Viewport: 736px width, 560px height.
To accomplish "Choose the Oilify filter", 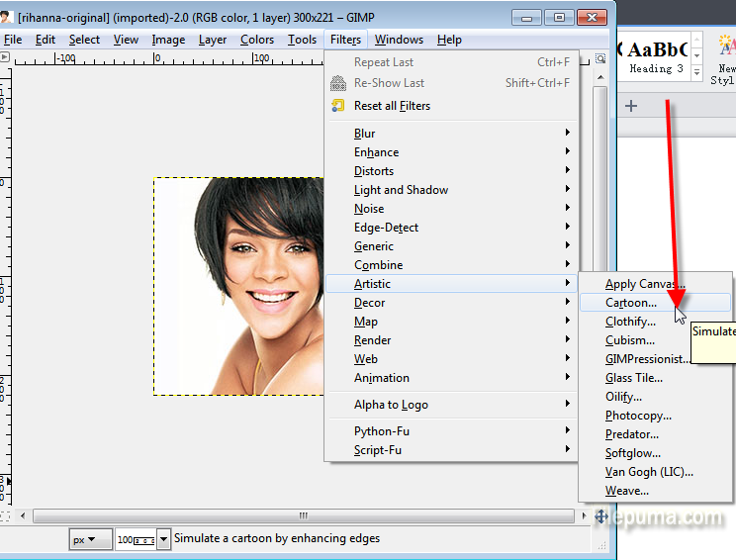I will [x=623, y=397].
